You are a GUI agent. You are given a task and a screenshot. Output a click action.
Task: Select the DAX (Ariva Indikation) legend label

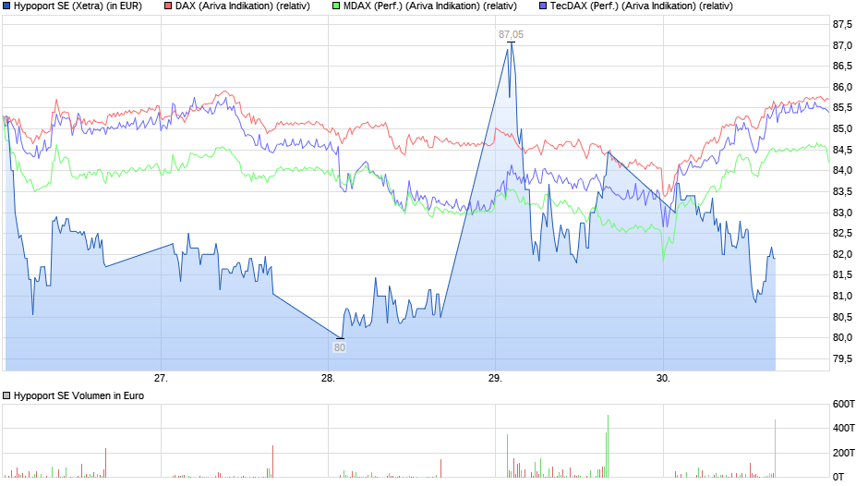(243, 6)
